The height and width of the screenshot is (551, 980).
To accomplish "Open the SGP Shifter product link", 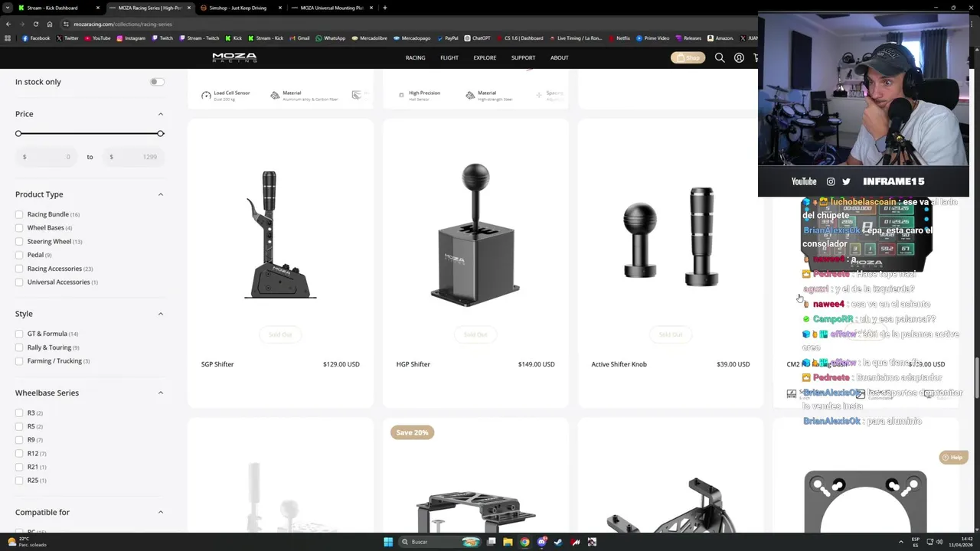I will 217,364.
